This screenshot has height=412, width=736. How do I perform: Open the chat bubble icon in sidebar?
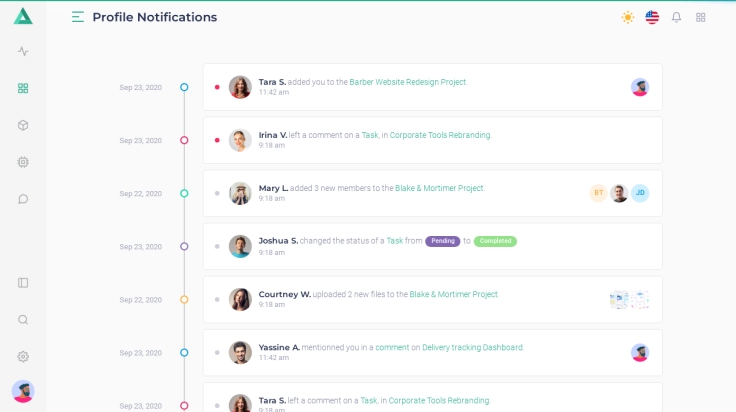click(23, 199)
